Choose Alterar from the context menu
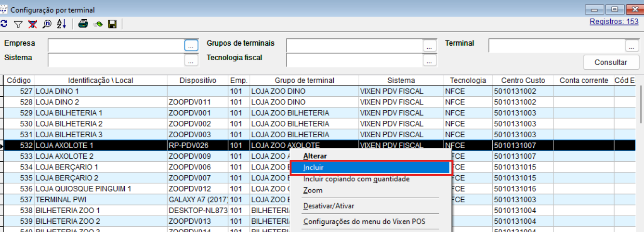Screen dimensions: 644x232 point(315,156)
